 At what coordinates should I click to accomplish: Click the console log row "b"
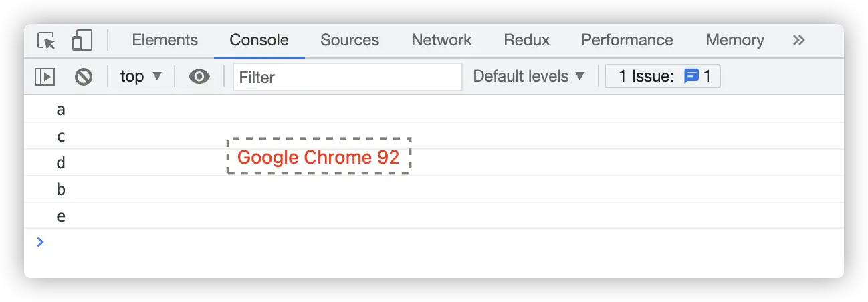pyautogui.click(x=62, y=190)
